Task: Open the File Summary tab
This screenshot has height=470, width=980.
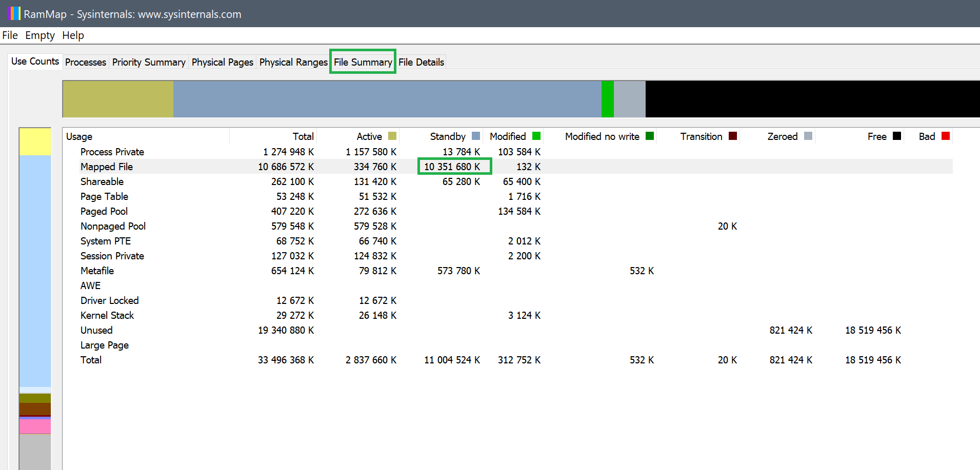Action: coord(363,62)
